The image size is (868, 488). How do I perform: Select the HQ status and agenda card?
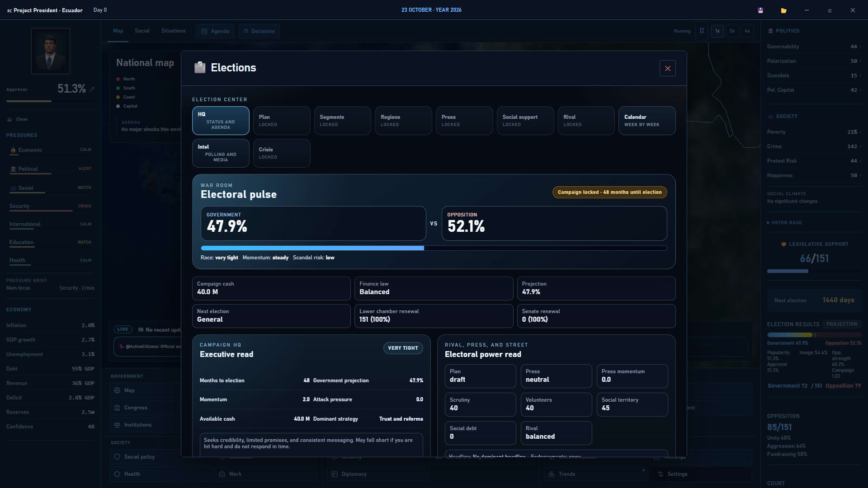(221, 121)
